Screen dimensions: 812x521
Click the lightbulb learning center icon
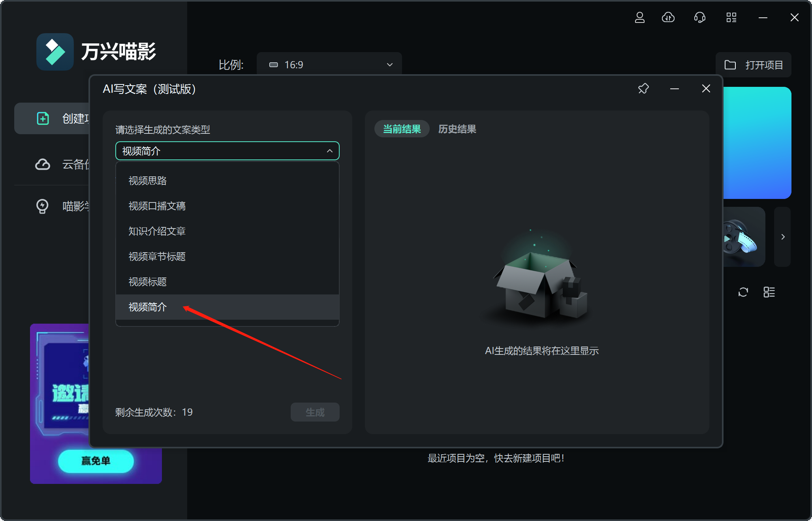click(x=42, y=206)
